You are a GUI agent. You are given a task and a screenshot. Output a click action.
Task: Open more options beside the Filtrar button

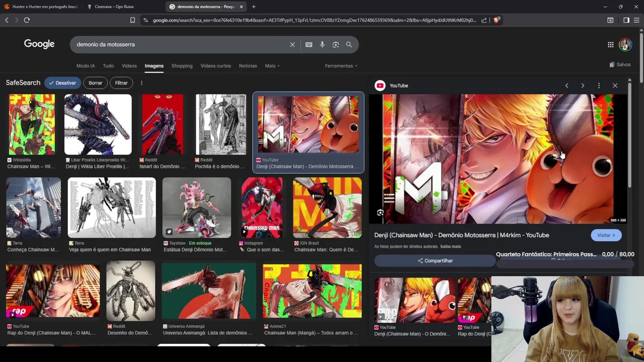click(141, 83)
